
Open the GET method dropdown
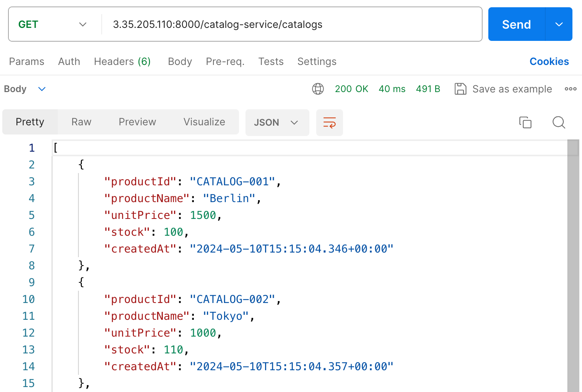(x=53, y=24)
